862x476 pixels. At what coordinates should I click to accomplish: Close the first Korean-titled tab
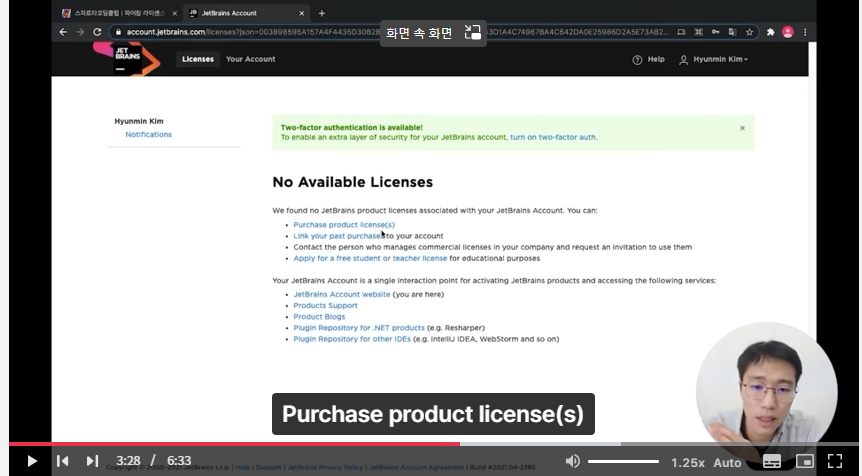point(174,13)
